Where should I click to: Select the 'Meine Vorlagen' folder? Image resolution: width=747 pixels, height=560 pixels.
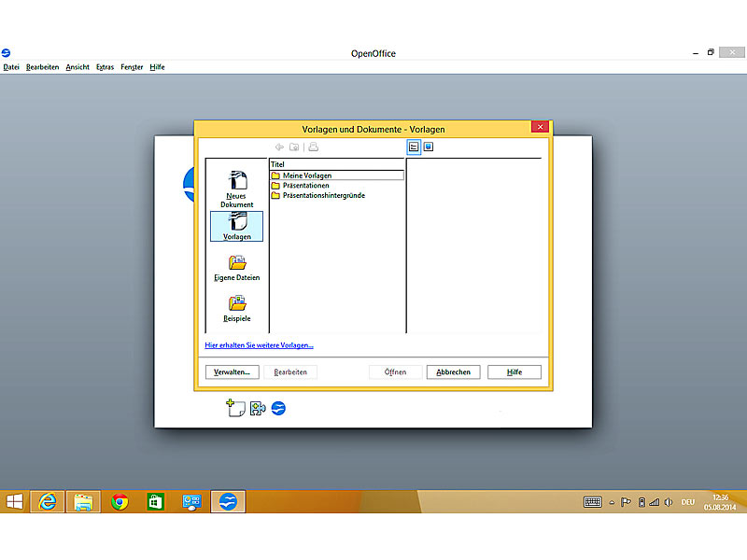click(x=337, y=175)
